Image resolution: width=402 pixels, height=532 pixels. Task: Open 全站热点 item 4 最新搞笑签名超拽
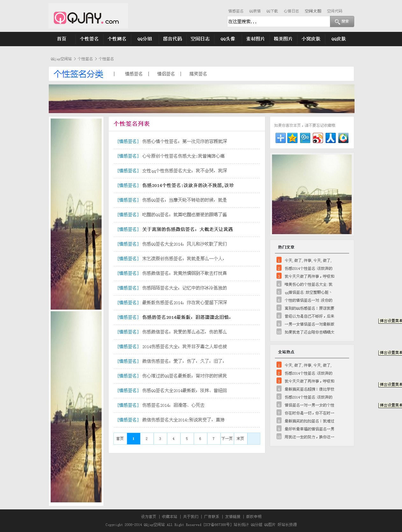tap(309, 389)
